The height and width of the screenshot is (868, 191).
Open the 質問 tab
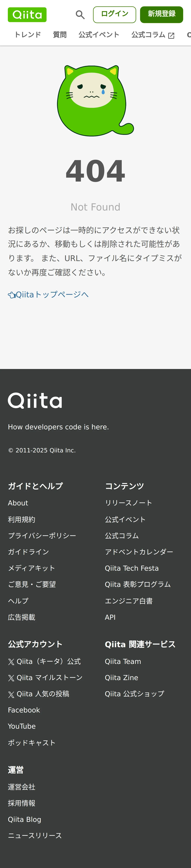60,35
